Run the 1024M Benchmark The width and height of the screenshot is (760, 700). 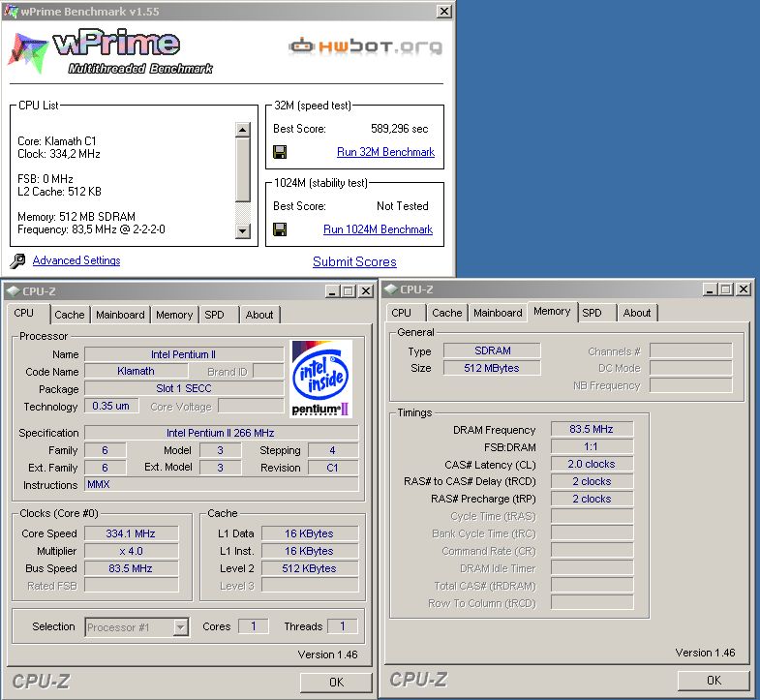(378, 229)
